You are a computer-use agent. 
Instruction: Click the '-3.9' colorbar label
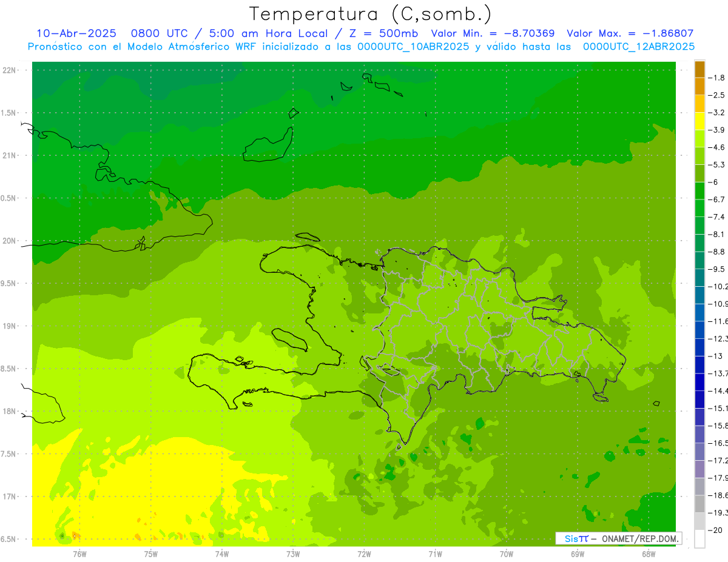pyautogui.click(x=718, y=130)
